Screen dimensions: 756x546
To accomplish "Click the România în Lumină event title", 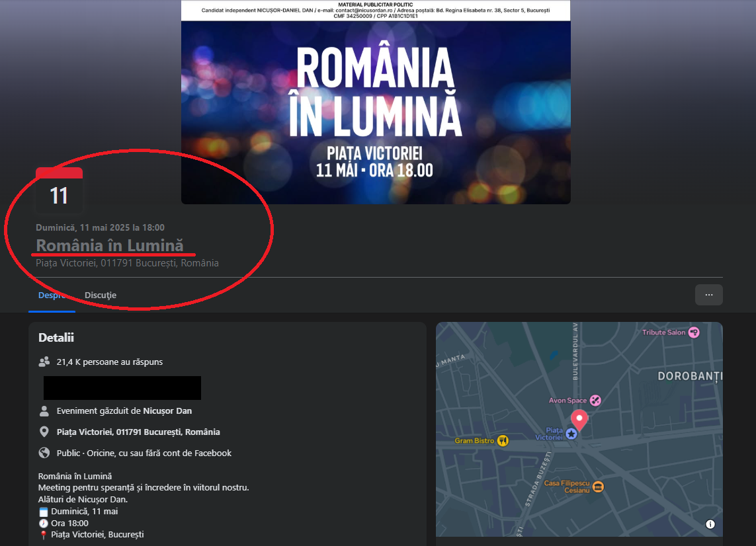I will (110, 245).
